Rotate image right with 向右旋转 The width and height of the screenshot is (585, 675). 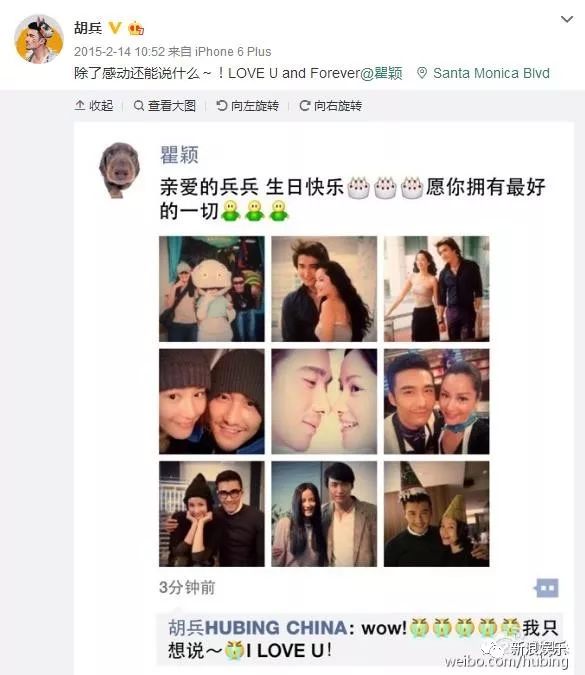(x=331, y=105)
